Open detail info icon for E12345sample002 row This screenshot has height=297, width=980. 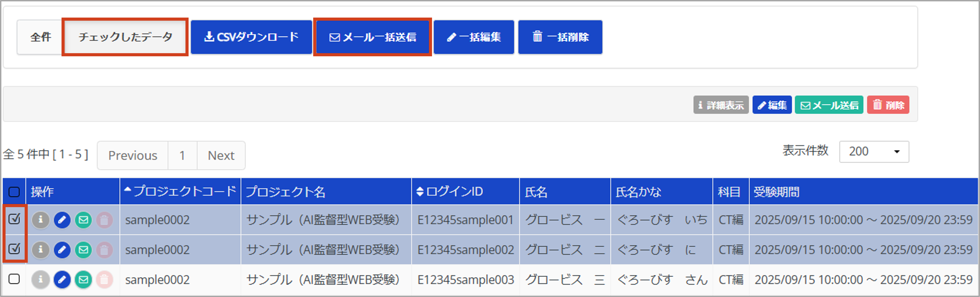click(41, 250)
